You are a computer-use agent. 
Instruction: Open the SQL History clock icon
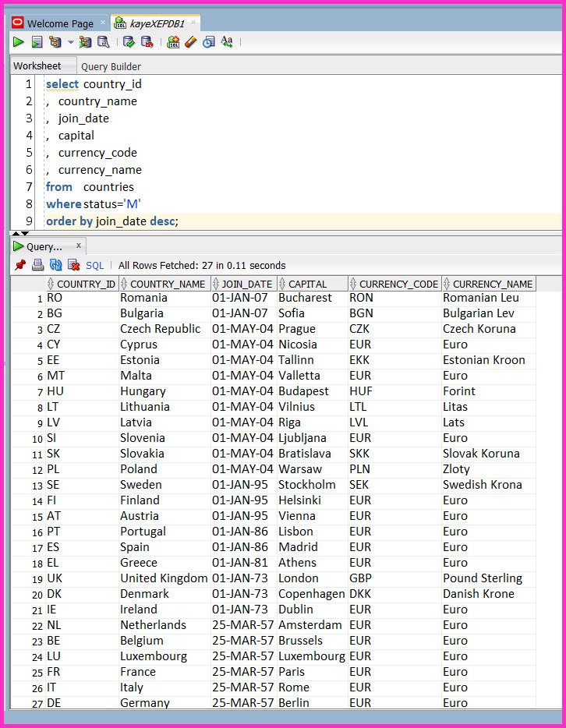pos(209,42)
